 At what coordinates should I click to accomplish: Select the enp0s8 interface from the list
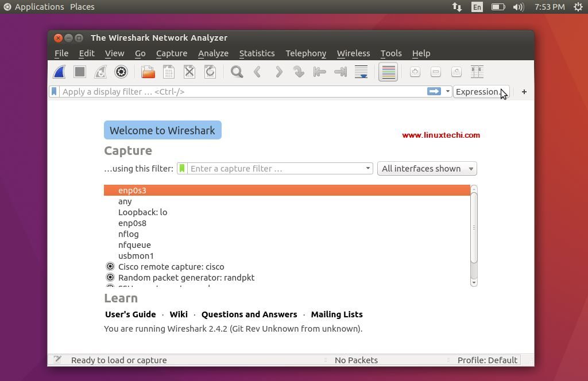coord(133,223)
